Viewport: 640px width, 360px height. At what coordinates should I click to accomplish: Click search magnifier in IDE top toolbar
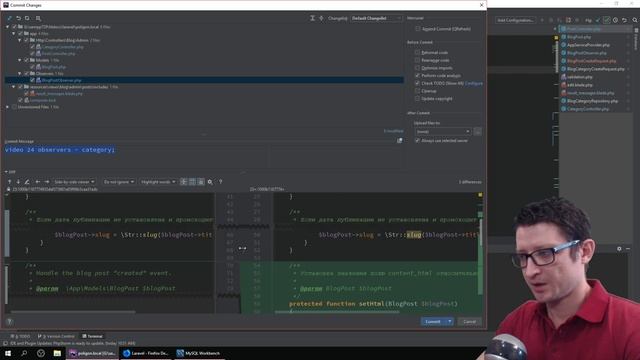pos(635,20)
